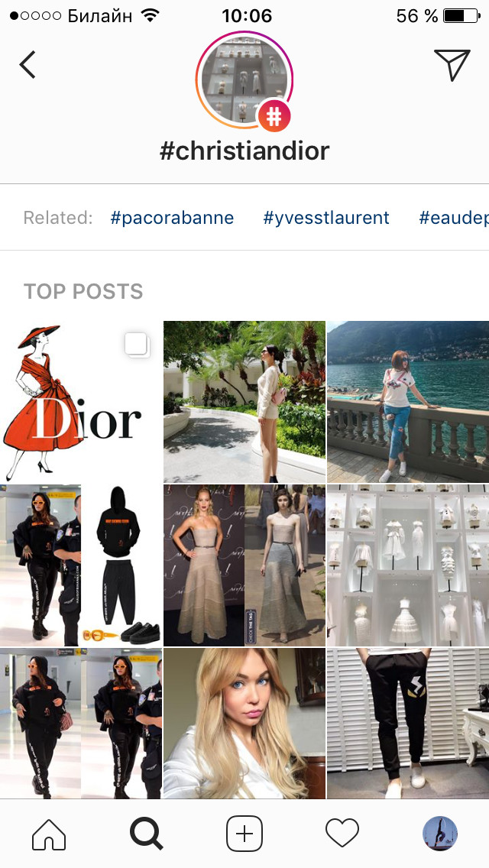Tap the multi-photo indicator on the Dior post
Screen dimensions: 489x868
pyautogui.click(x=136, y=345)
